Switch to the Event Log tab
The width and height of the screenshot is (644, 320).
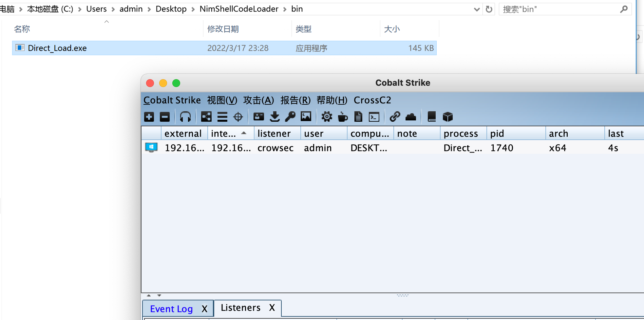[x=171, y=309]
